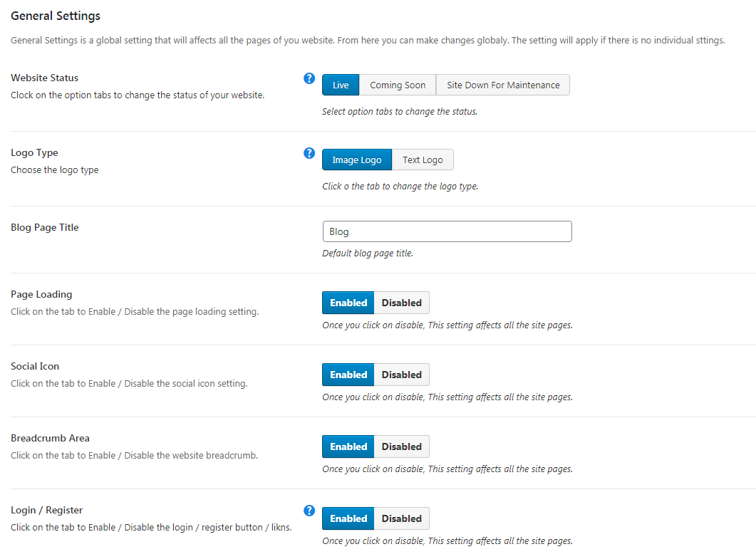Click the Website Status label
Image resolution: width=756 pixels, height=559 pixels.
[x=45, y=78]
